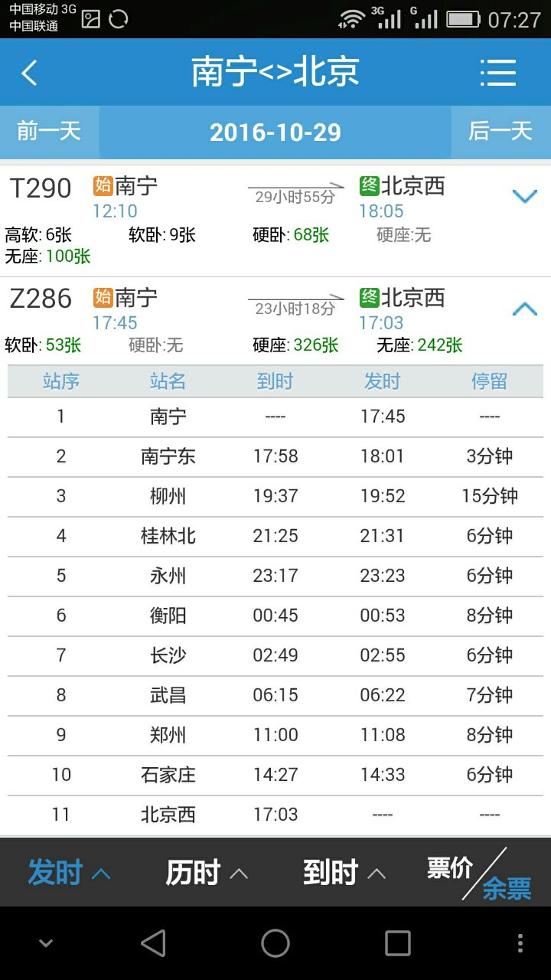Go to next day 后一天
The width and height of the screenshot is (551, 980).
pyautogui.click(x=500, y=132)
